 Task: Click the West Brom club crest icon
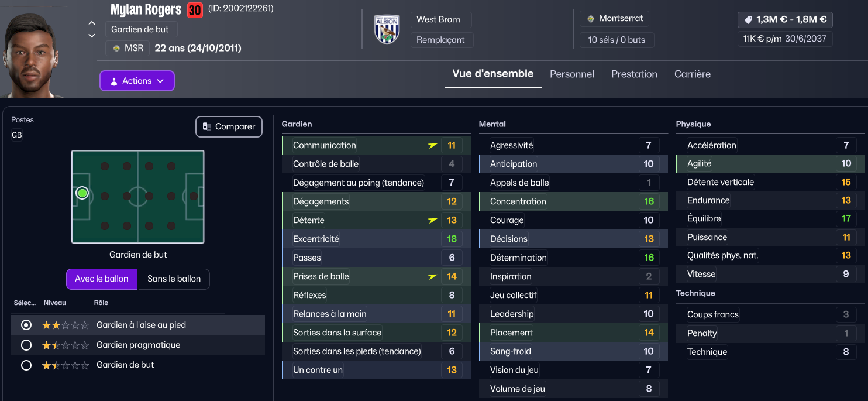386,30
